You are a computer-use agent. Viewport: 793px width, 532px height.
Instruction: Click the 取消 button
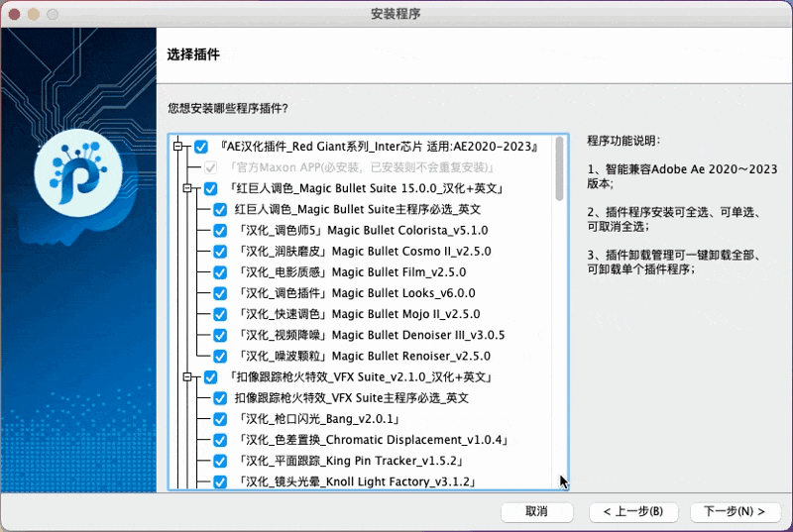(x=536, y=512)
